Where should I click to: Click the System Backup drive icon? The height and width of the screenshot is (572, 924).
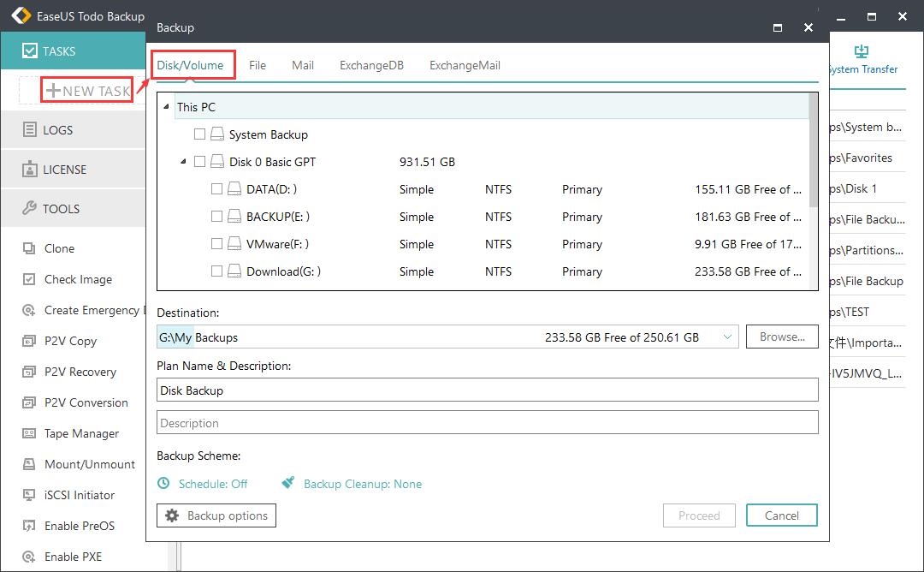tap(217, 134)
